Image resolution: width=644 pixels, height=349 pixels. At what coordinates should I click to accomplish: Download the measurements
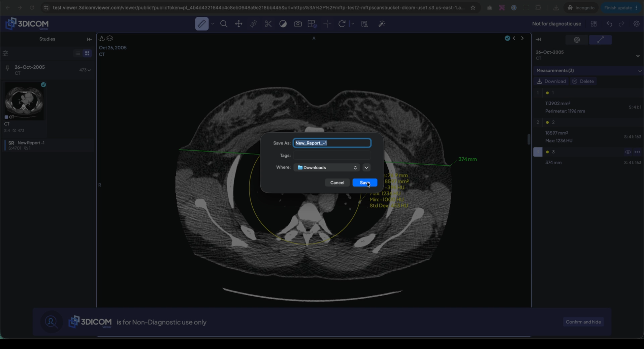tap(551, 81)
